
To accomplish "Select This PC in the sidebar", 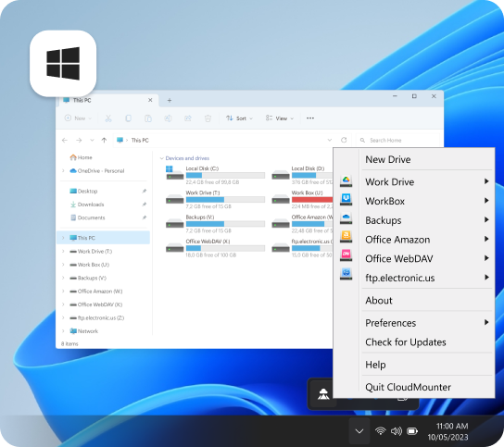I will 104,238.
